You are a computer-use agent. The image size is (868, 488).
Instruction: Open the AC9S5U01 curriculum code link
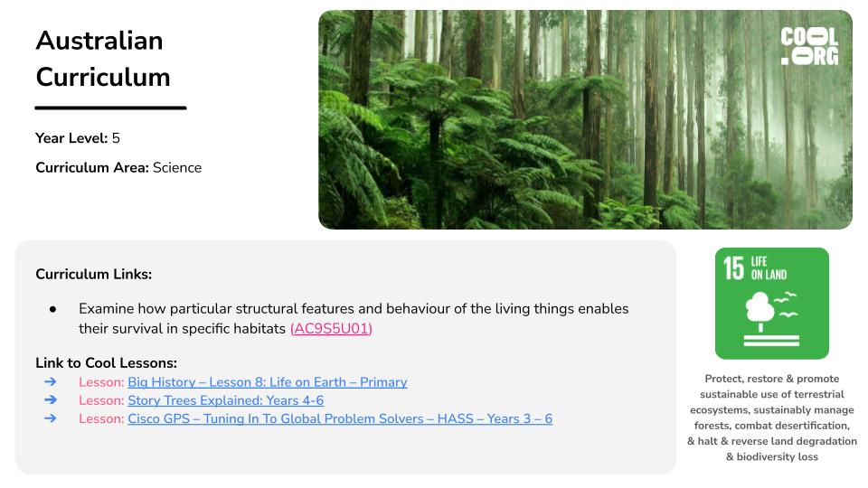(x=331, y=329)
